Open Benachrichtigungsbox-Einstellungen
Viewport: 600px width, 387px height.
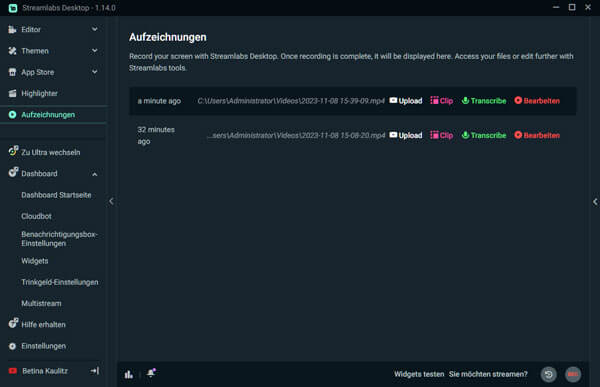tap(59, 239)
